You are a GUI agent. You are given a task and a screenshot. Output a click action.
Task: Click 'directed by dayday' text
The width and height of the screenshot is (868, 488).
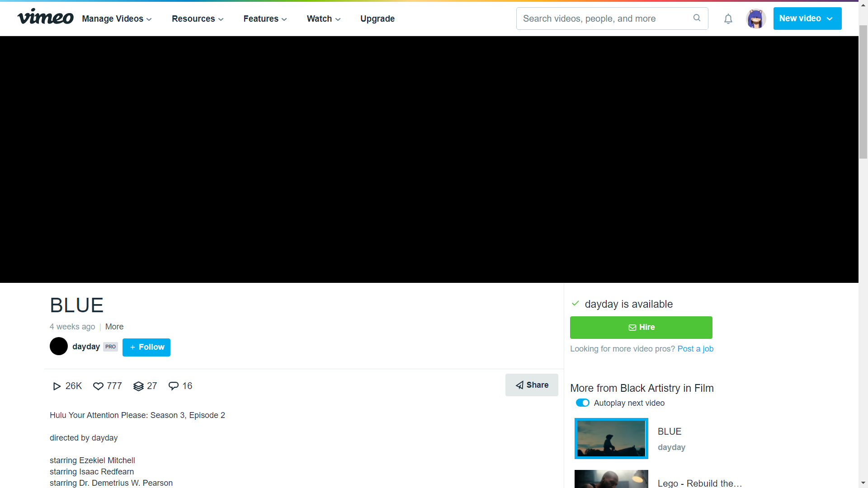tap(84, 438)
